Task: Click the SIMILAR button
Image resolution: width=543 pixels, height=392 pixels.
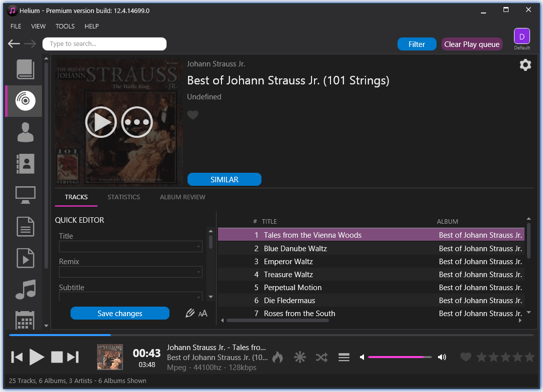Action: pos(224,180)
